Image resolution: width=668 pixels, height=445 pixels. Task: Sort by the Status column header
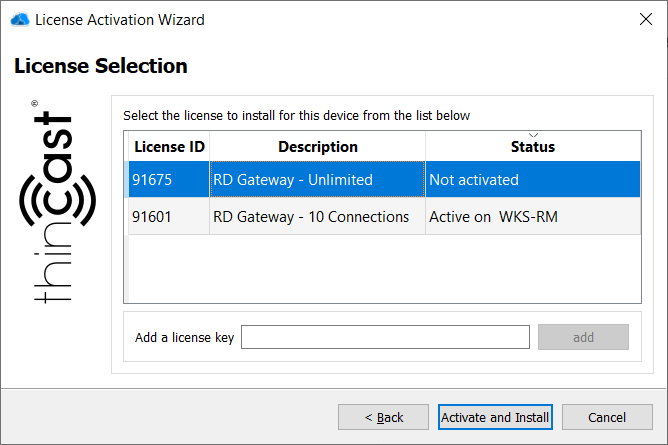(x=533, y=146)
